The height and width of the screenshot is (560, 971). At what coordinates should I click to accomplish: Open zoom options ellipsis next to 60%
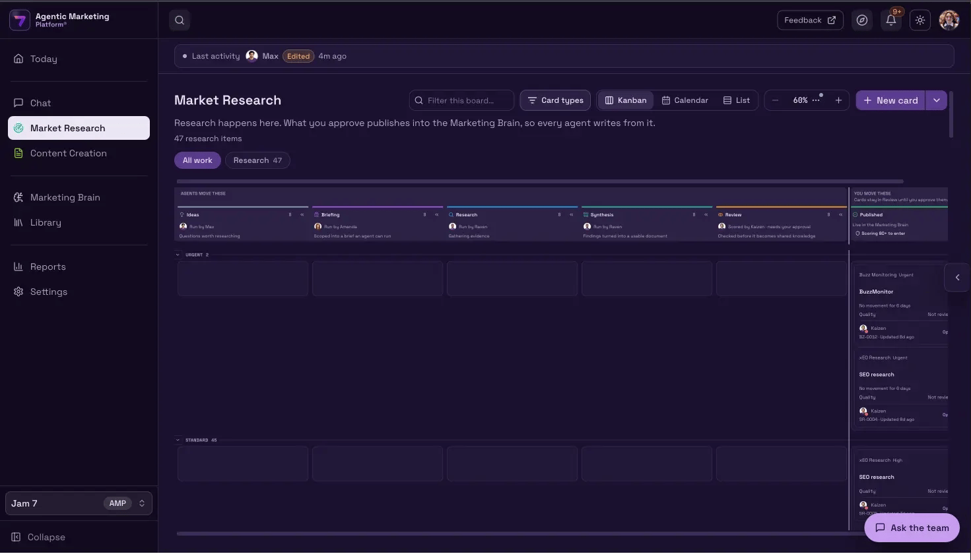(x=816, y=100)
